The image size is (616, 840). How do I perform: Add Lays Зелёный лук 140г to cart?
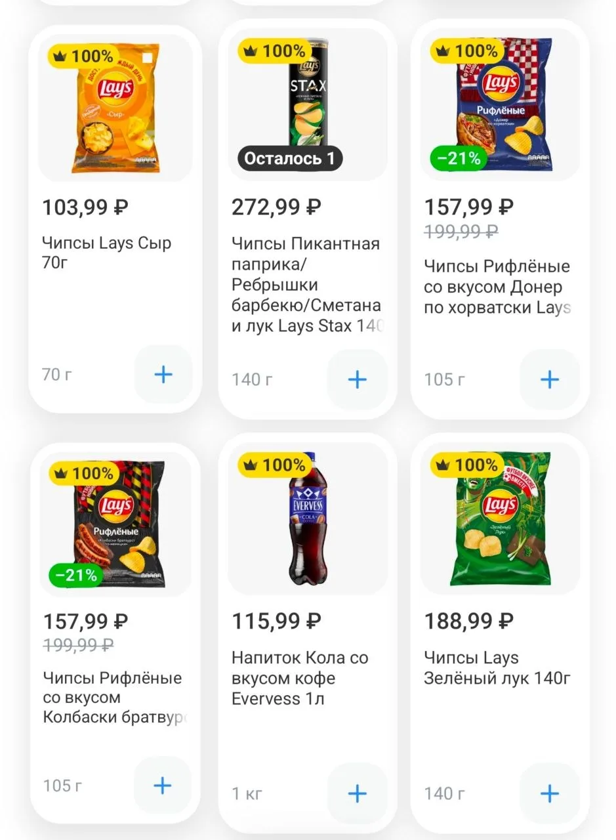(x=549, y=793)
